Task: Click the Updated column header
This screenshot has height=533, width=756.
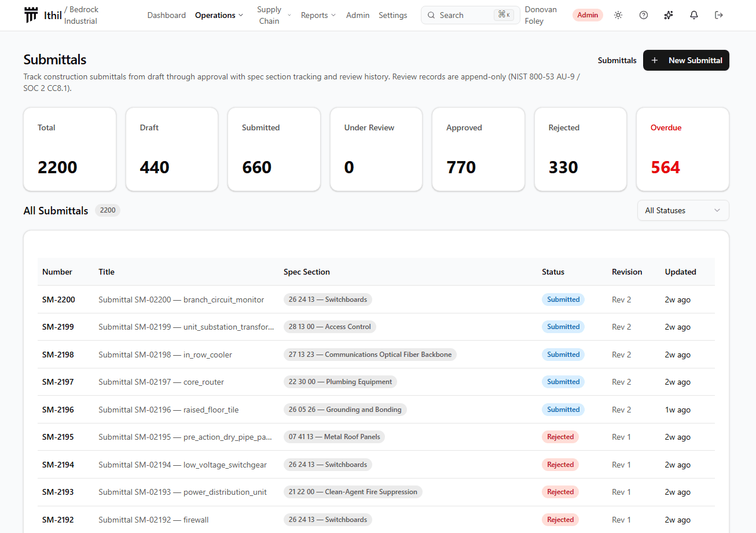Action: [x=680, y=272]
